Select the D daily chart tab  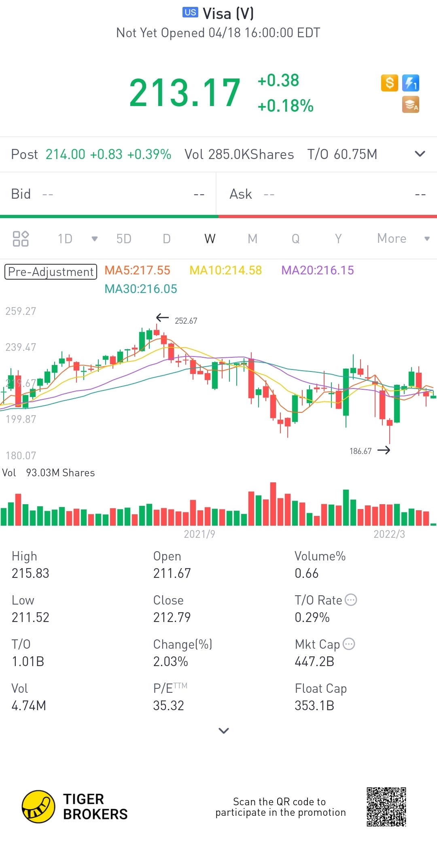(x=167, y=239)
